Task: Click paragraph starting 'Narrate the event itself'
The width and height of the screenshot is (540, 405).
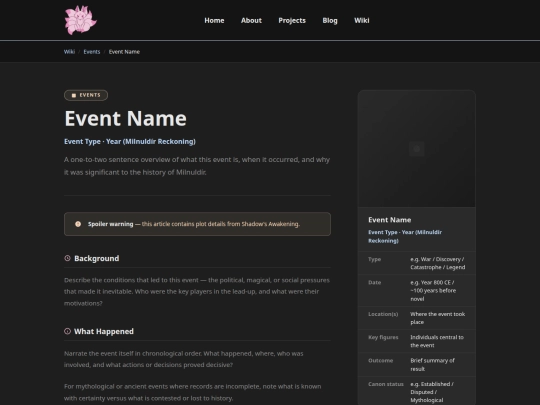Action: coord(184,359)
